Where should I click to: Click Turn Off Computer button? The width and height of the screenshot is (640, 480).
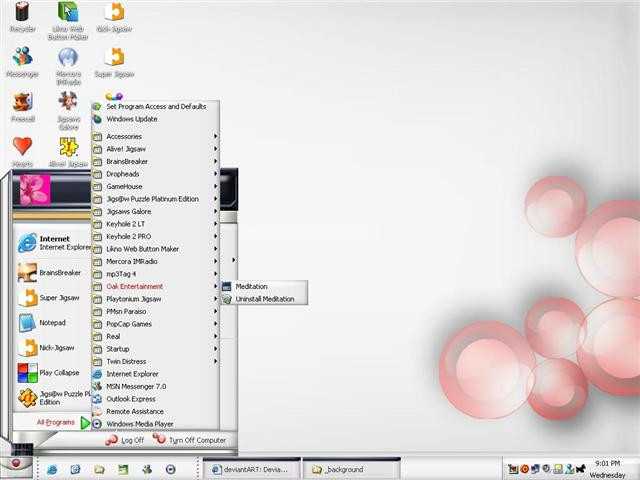click(x=189, y=440)
